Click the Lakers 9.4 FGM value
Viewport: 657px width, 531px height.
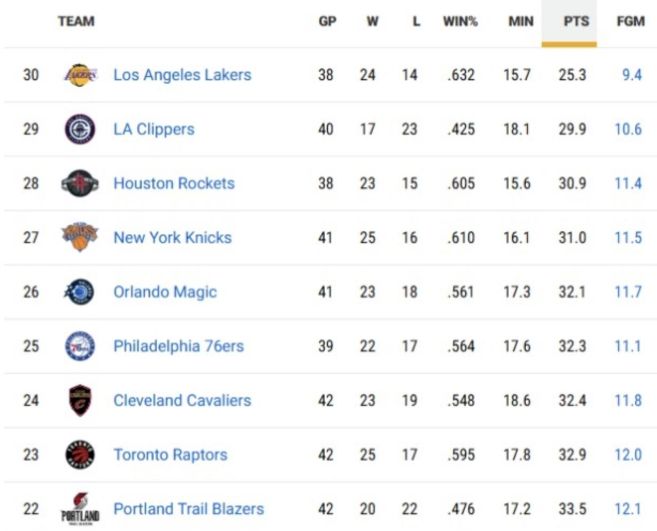pyautogui.click(x=631, y=75)
